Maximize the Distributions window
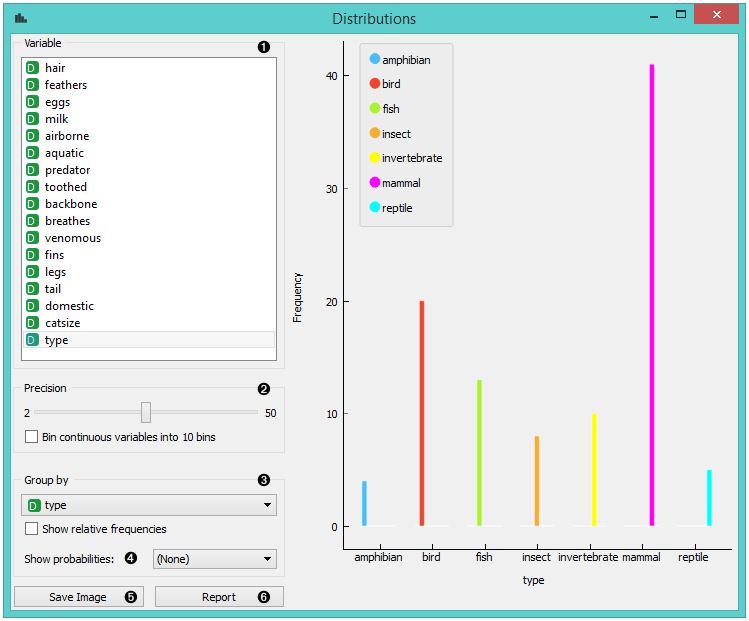 pos(681,16)
